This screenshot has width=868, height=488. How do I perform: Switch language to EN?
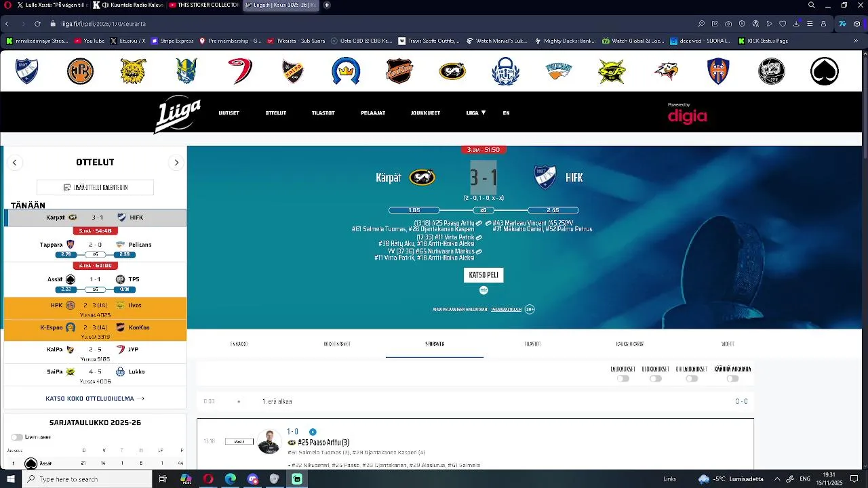[506, 113]
